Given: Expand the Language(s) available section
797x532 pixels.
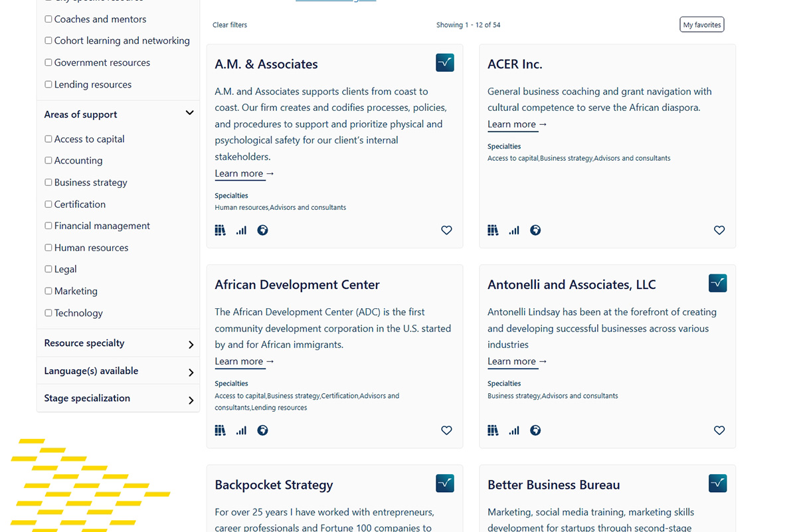Looking at the screenshot, I should coord(190,371).
